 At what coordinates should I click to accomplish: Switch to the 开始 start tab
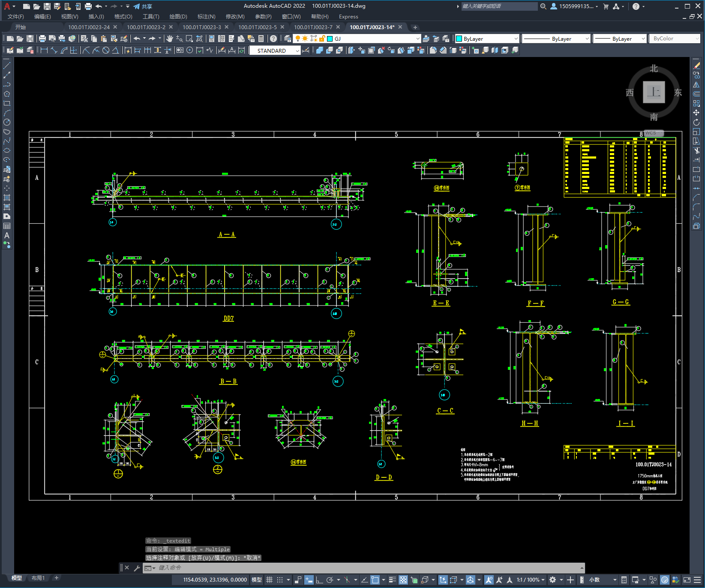coord(21,27)
